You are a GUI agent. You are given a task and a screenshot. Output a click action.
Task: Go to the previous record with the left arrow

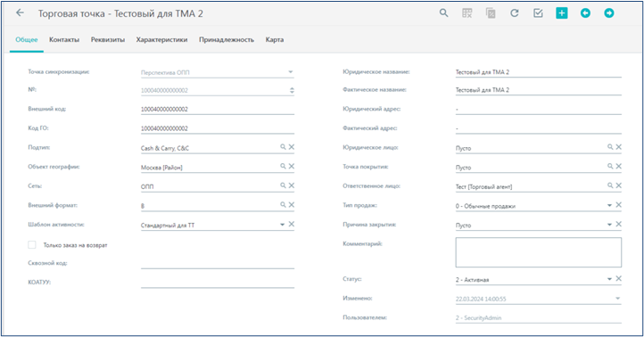(x=585, y=13)
